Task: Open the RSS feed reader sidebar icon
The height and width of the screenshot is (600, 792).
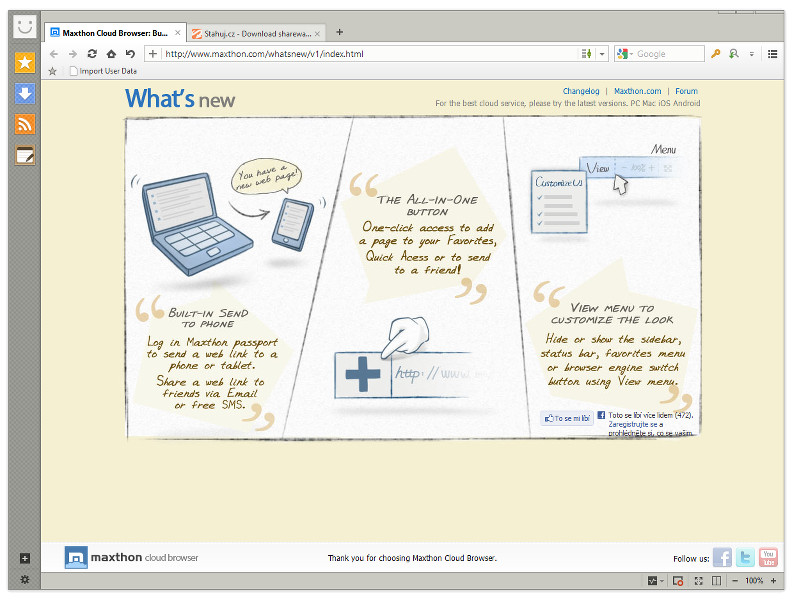Action: tap(25, 124)
